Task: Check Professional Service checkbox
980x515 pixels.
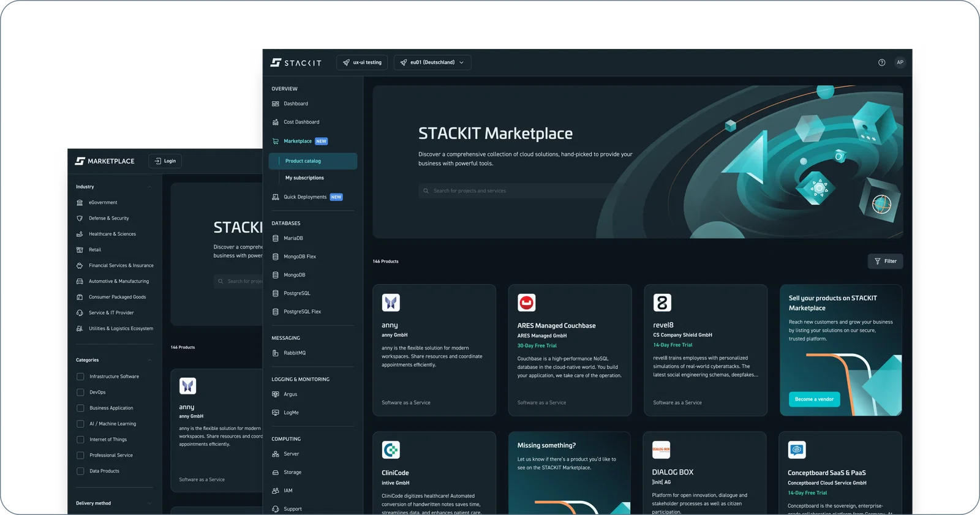Action: 80,455
